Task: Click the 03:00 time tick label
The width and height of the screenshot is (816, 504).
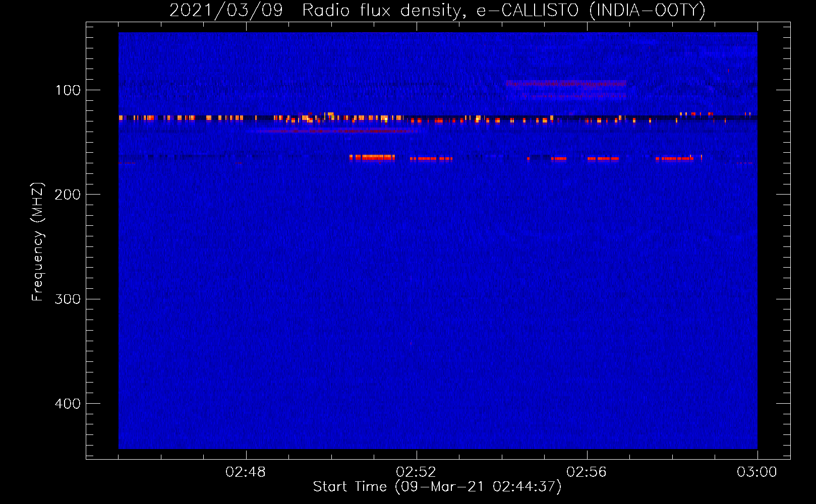Action: pyautogui.click(x=757, y=472)
